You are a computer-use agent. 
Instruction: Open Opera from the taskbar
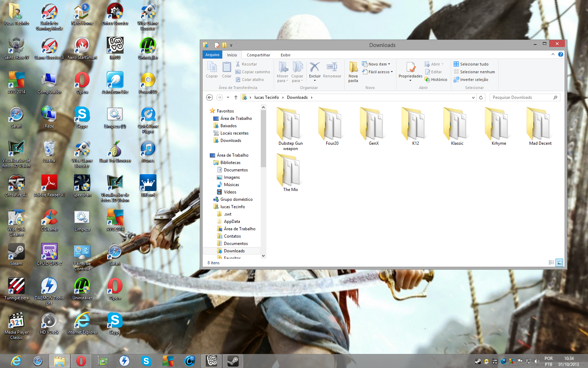(81, 361)
